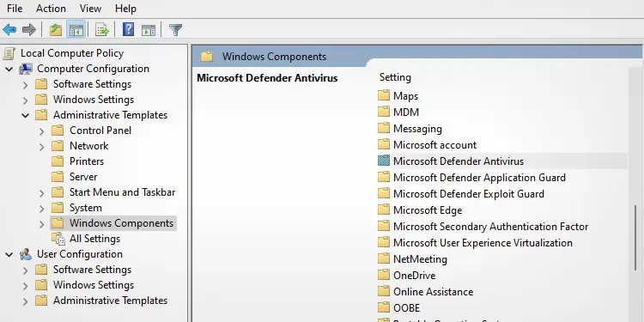Select Online Assistance in the list
This screenshot has width=644, height=322.
(434, 292)
